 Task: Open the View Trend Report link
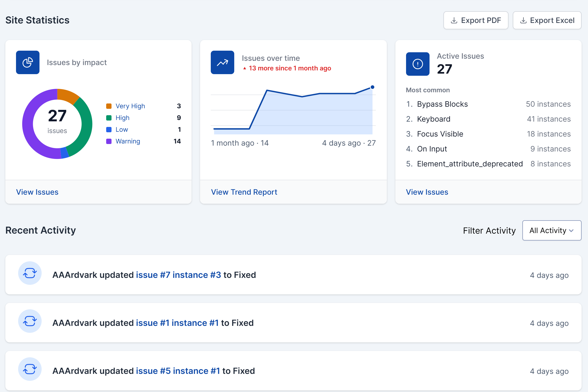click(244, 192)
